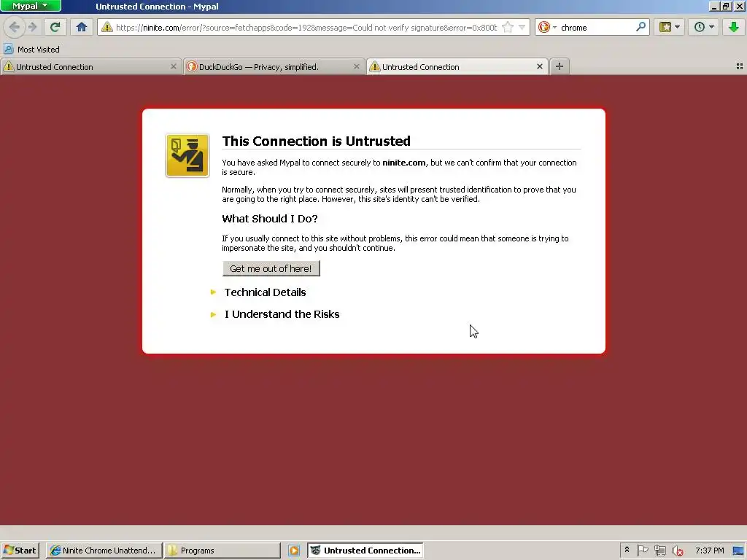Click the show desktop icon in tray

click(738, 551)
